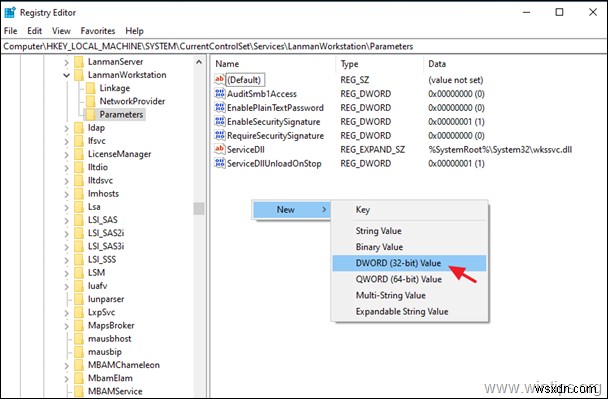
Task: Choose Multi-String Value option
Action: tap(409, 295)
